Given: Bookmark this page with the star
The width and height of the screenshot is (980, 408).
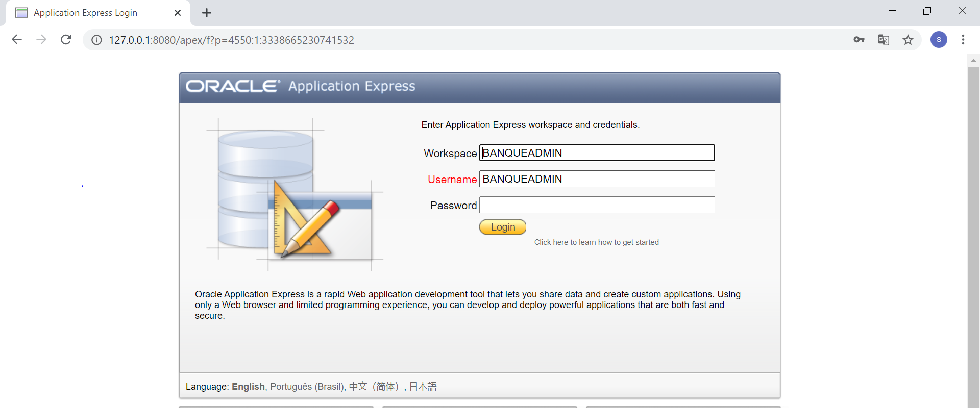Looking at the screenshot, I should pyautogui.click(x=908, y=40).
